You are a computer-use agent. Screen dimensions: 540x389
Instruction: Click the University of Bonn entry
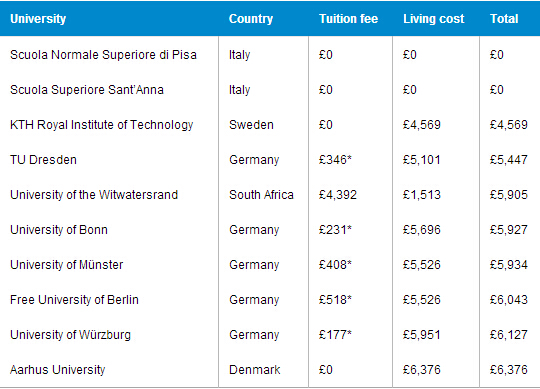tap(59, 230)
